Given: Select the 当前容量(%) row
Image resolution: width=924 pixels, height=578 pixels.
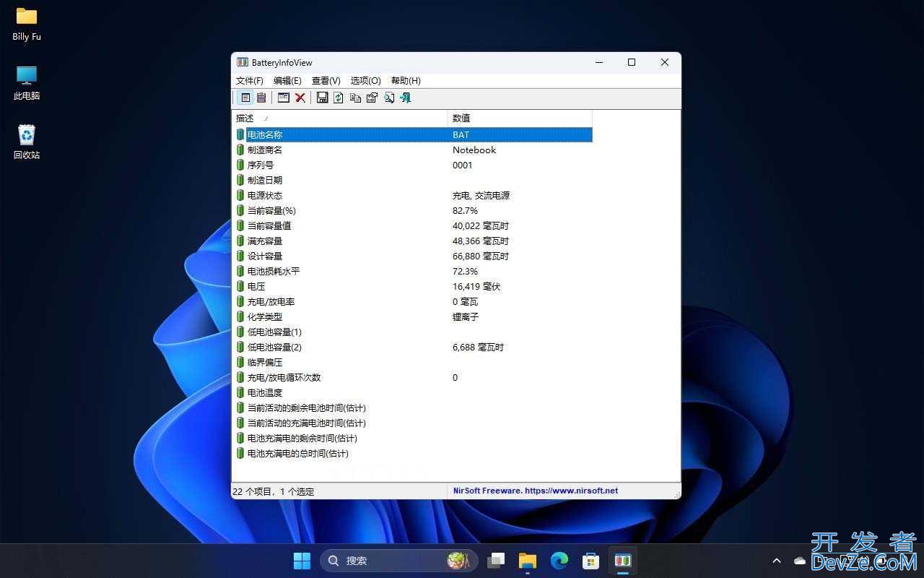Looking at the screenshot, I should click(414, 210).
